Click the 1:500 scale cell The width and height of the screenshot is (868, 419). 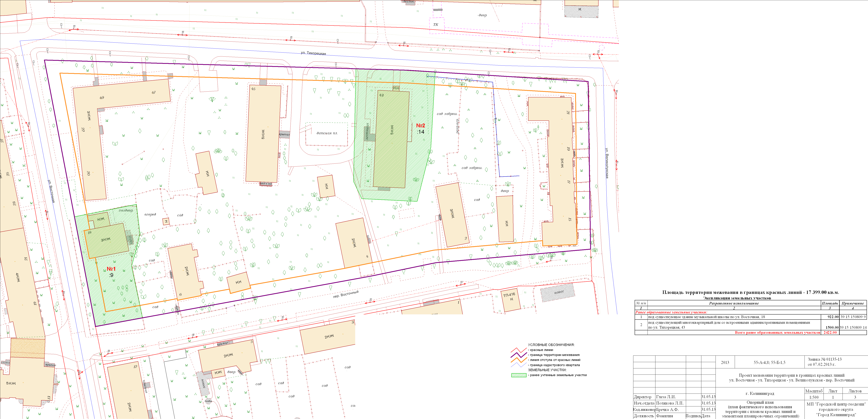[814, 397]
